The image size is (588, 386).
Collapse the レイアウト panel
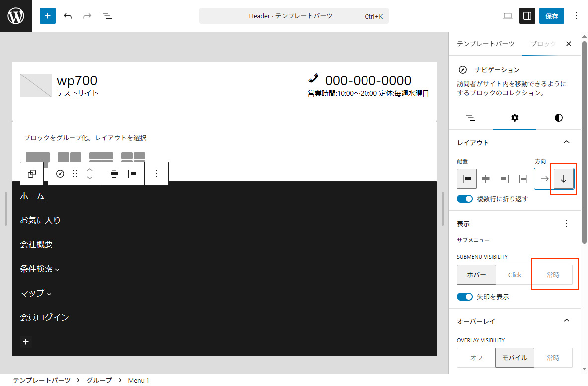click(x=567, y=142)
